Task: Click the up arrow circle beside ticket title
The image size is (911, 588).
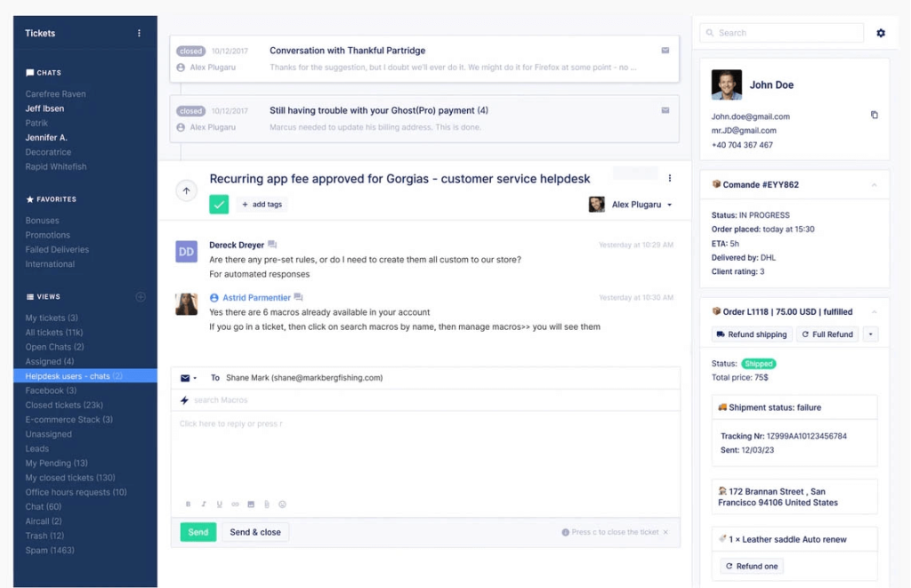Action: [x=186, y=190]
